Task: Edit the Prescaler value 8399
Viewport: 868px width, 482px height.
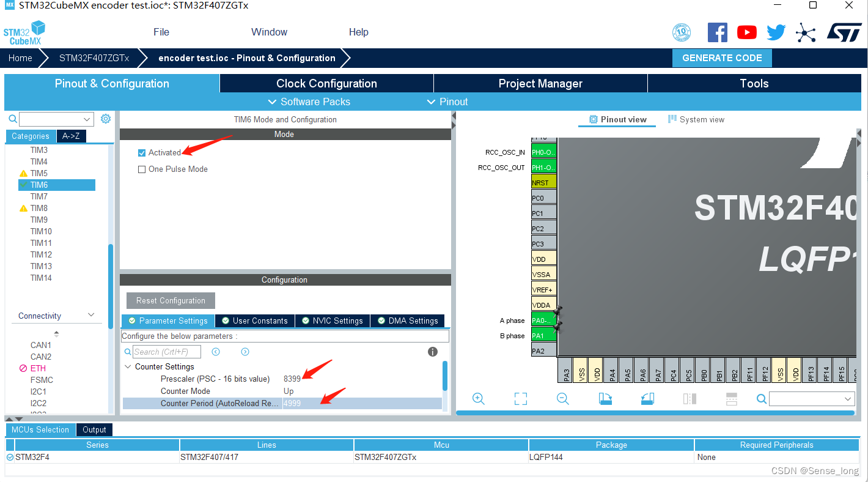Action: point(292,379)
